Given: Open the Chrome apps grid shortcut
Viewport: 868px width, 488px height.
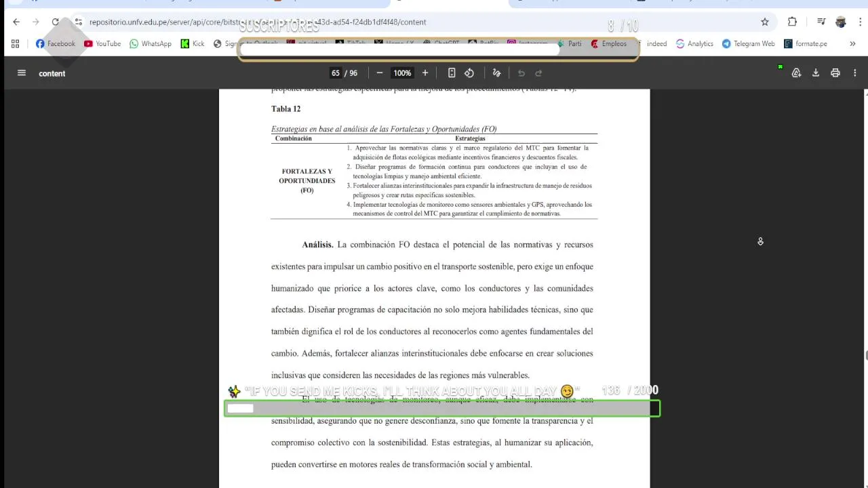Looking at the screenshot, I should [15, 43].
